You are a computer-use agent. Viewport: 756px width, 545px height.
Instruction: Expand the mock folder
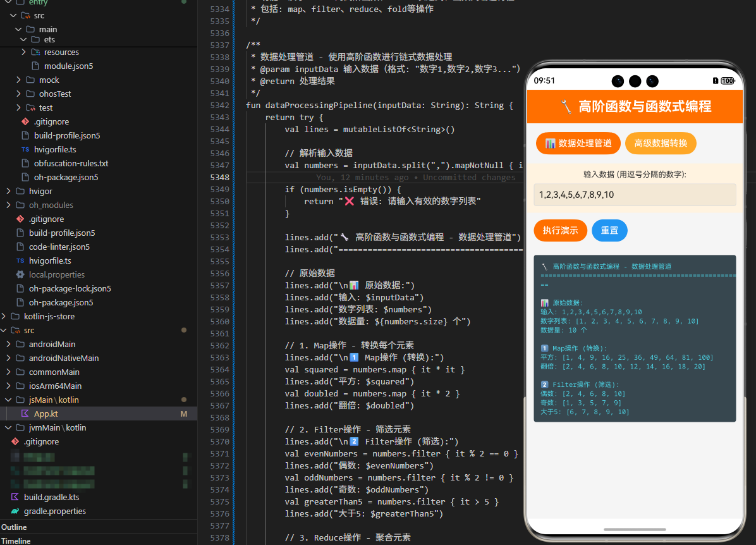pos(18,80)
